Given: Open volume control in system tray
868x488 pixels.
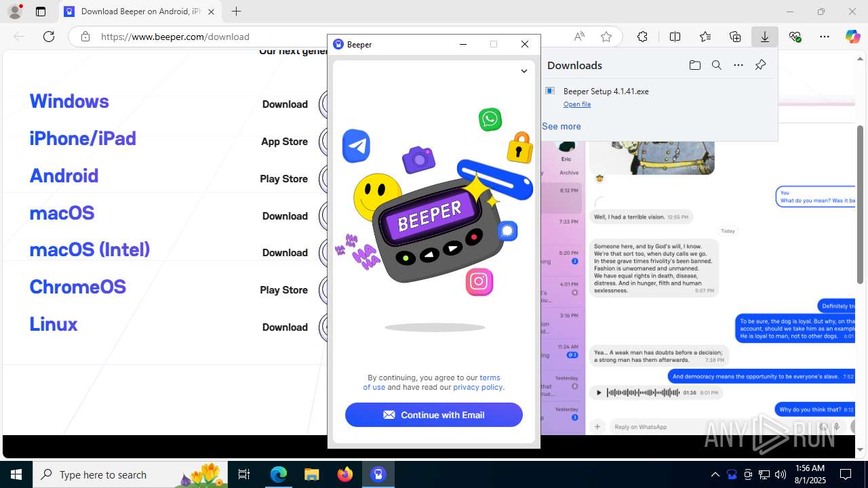Looking at the screenshot, I should coord(781,474).
